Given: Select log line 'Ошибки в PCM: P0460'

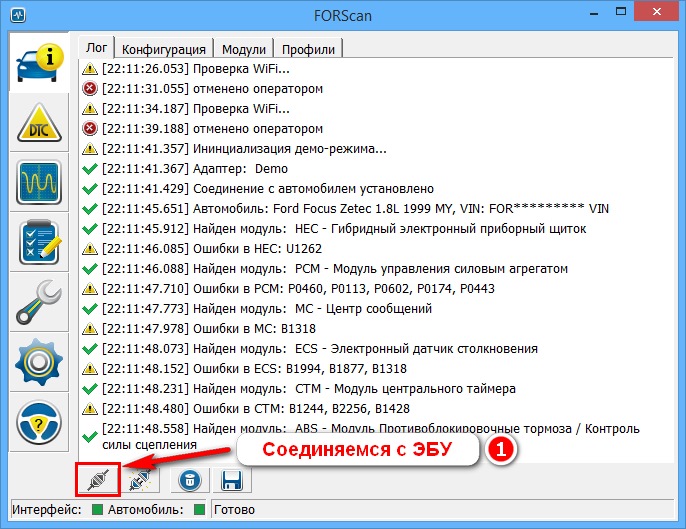Looking at the screenshot, I should 376,288.
